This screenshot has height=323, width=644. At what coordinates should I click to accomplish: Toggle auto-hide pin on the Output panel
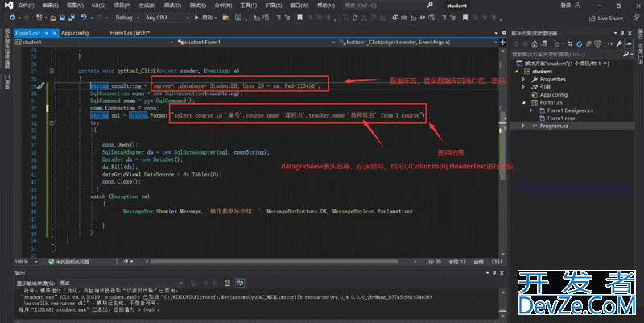tap(494, 273)
